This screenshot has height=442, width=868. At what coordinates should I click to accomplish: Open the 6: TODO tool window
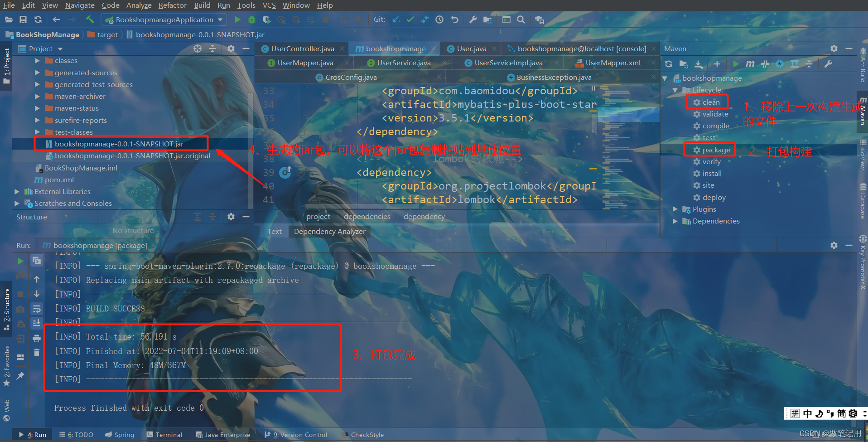pyautogui.click(x=76, y=434)
